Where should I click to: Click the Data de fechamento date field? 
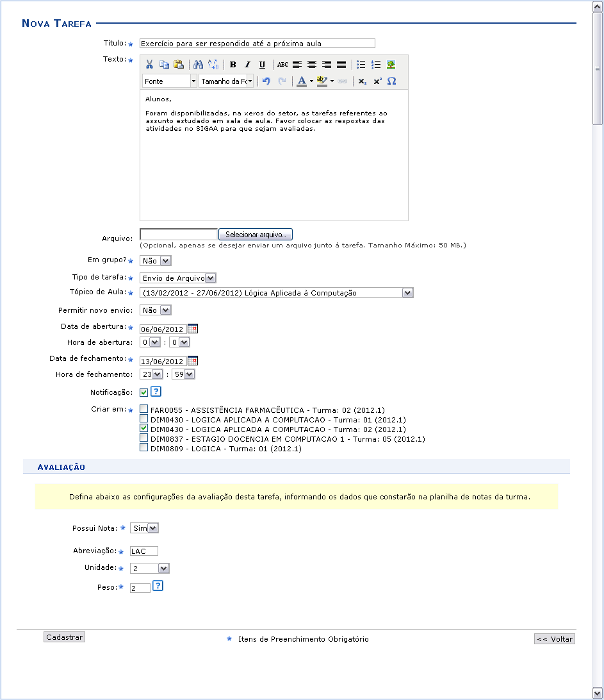163,361
